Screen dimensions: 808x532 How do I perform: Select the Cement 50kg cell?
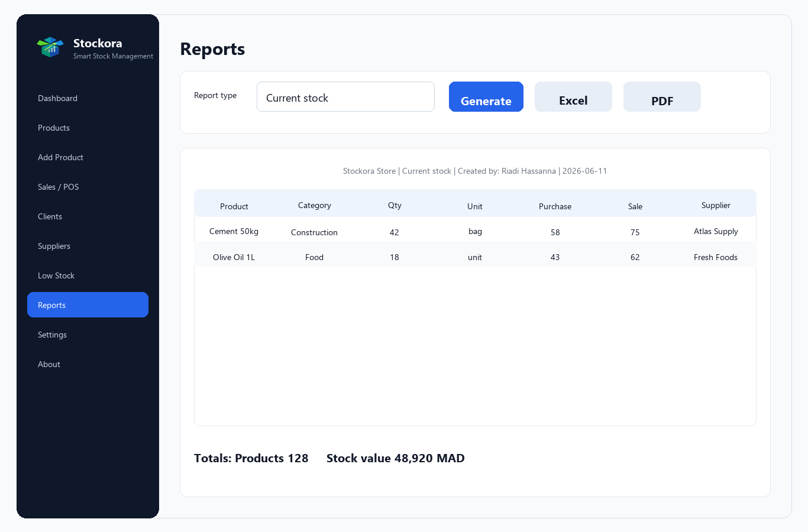[x=234, y=231]
